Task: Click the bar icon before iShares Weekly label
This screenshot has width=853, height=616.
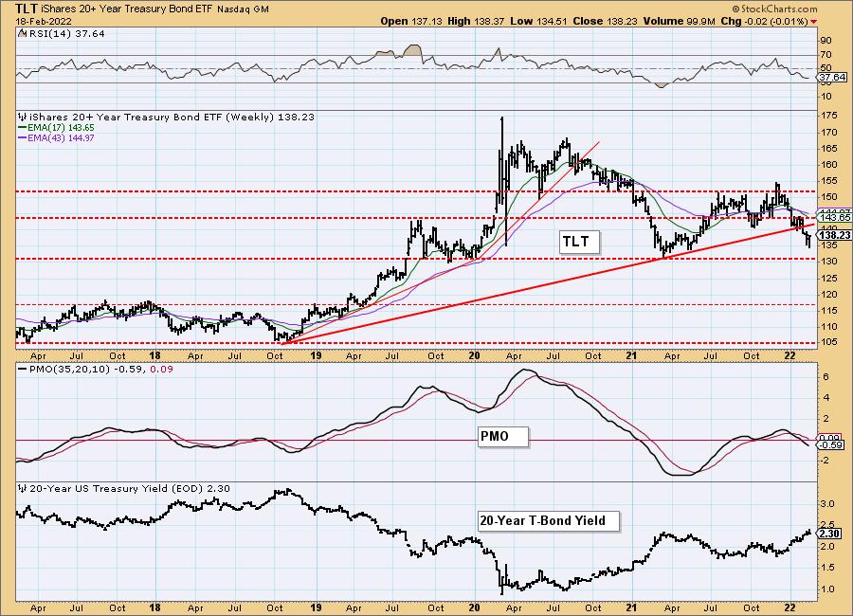Action: tap(23, 117)
